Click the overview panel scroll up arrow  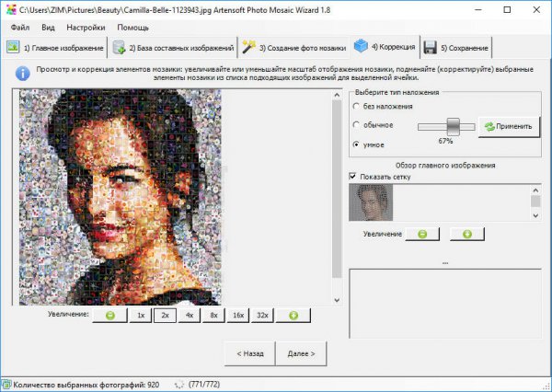[x=535, y=190]
